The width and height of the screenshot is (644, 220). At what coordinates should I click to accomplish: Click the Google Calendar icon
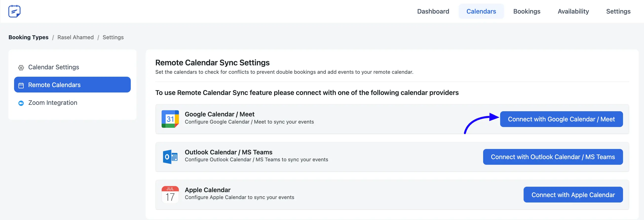tap(170, 119)
